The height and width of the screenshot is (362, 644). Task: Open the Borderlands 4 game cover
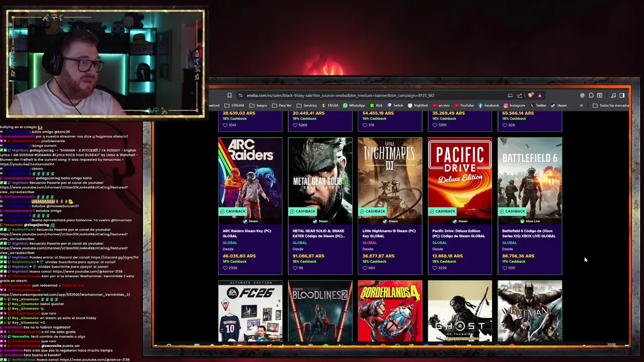pyautogui.click(x=390, y=311)
